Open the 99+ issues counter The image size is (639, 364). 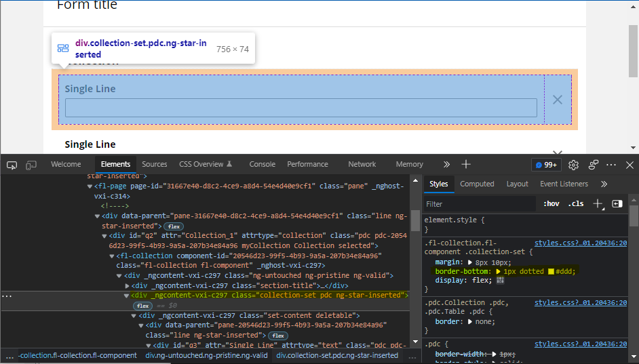[546, 165]
